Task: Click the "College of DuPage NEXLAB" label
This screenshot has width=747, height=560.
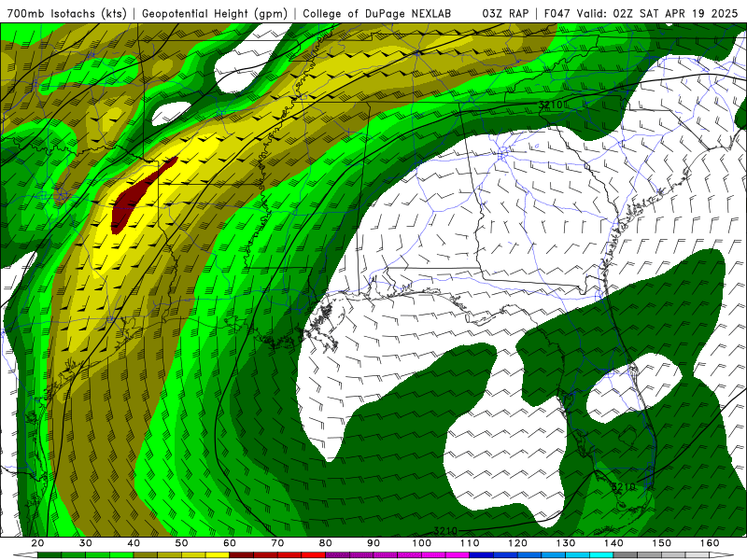Action: point(377,14)
